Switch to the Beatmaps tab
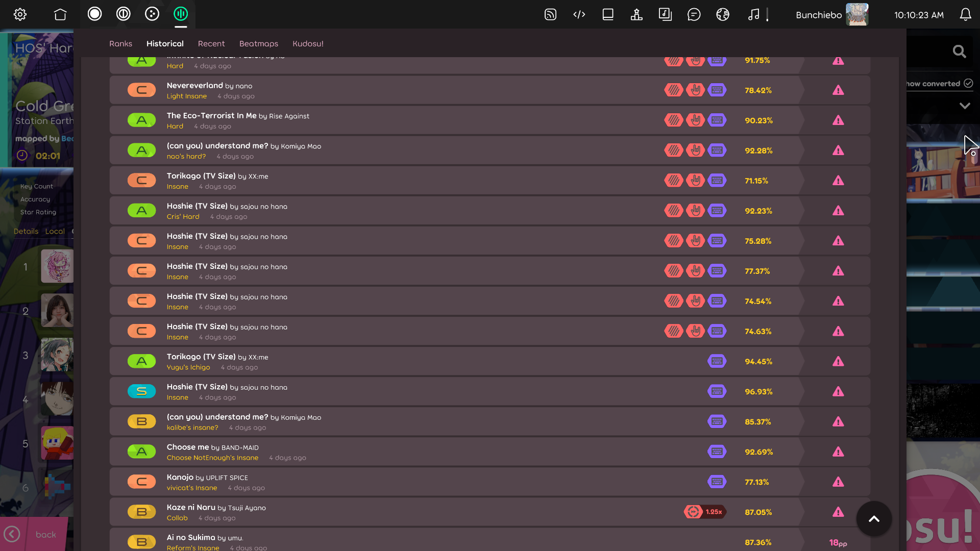This screenshot has width=980, height=551. (x=259, y=43)
